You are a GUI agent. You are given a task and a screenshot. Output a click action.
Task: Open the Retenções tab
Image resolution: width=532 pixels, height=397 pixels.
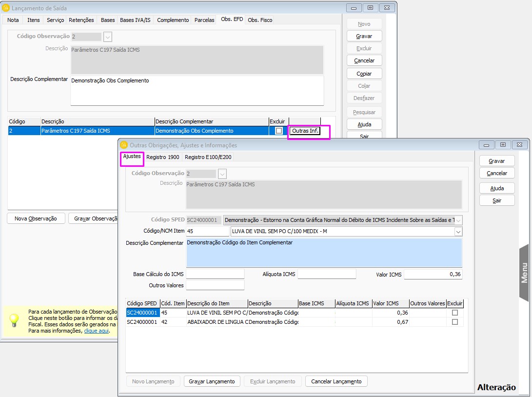point(81,20)
